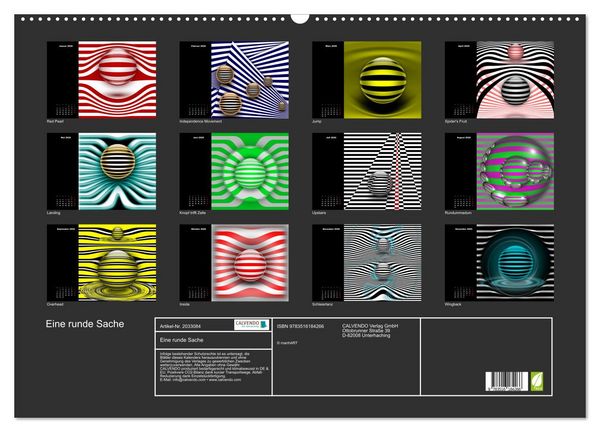Click the 'Artikel-Nr. 2033084' text
The width and height of the screenshot is (600, 432).
pos(180,326)
